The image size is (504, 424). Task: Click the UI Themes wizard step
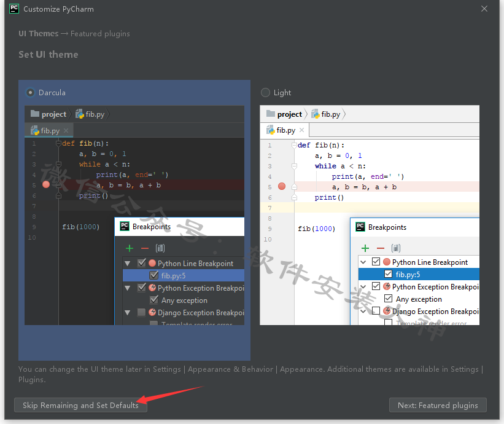tap(39, 33)
